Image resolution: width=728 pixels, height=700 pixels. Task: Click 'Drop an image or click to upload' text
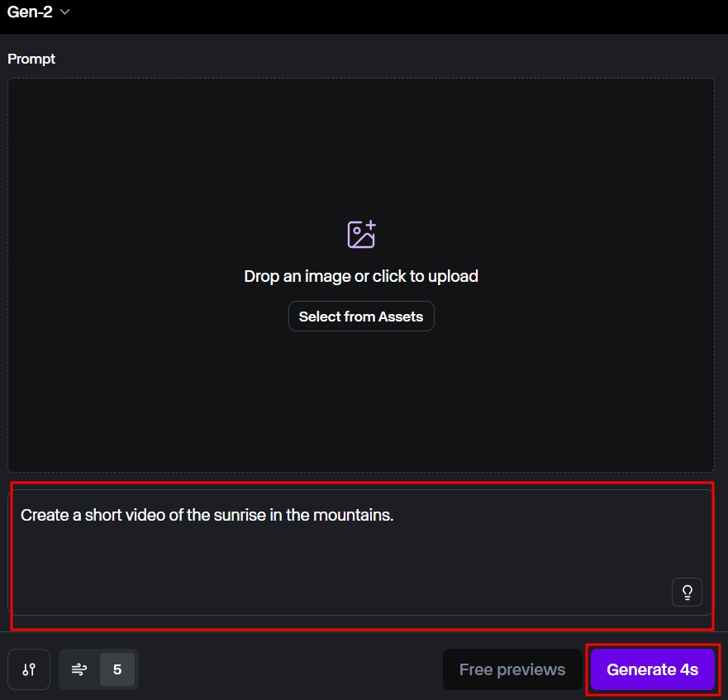pos(361,276)
